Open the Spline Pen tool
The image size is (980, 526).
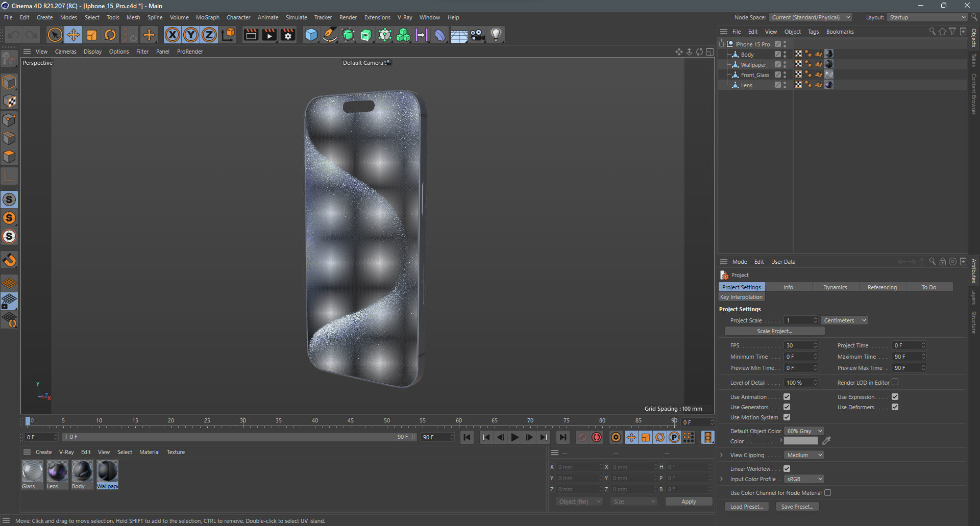click(x=330, y=35)
